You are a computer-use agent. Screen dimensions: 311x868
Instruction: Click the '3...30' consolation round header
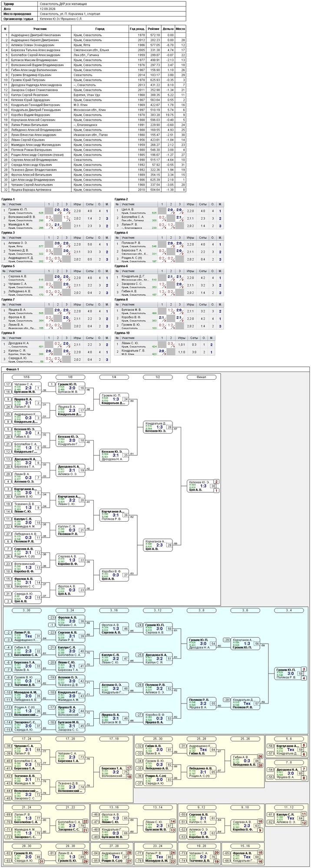coord(26,611)
